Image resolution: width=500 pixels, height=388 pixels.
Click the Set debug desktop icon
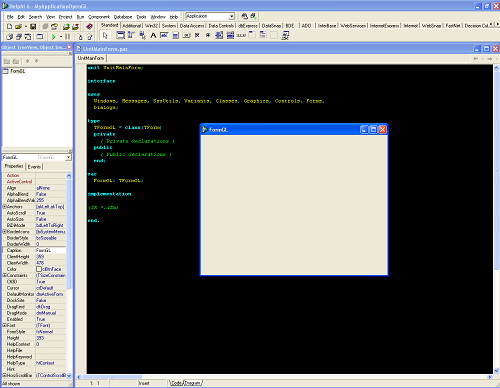253,16
